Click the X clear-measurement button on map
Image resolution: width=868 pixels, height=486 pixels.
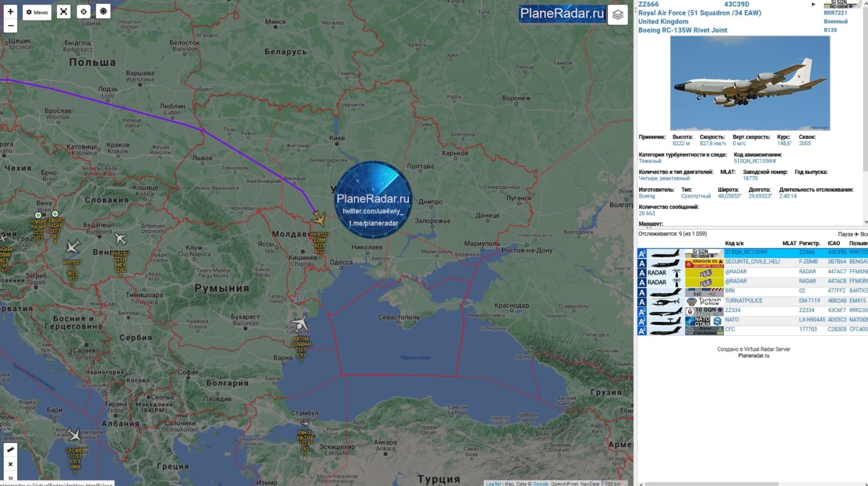[10, 464]
